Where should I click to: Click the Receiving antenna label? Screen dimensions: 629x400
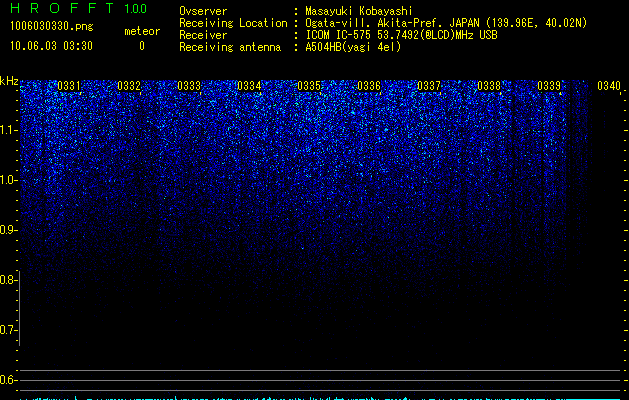click(x=230, y=47)
